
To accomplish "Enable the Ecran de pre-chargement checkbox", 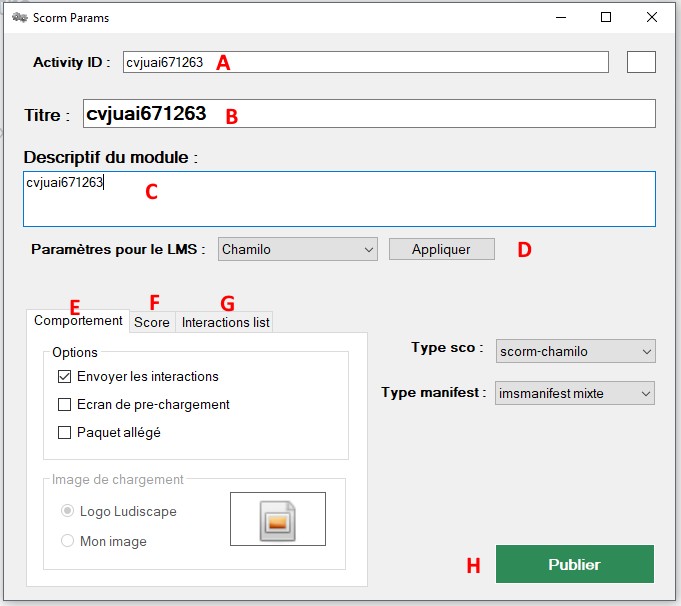I will click(65, 405).
